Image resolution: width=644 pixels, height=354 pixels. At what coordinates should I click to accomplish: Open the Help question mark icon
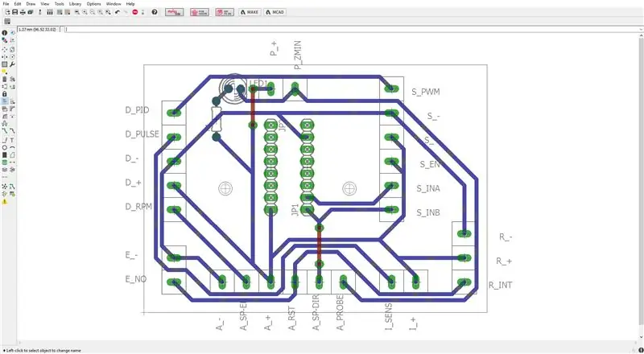tap(155, 12)
